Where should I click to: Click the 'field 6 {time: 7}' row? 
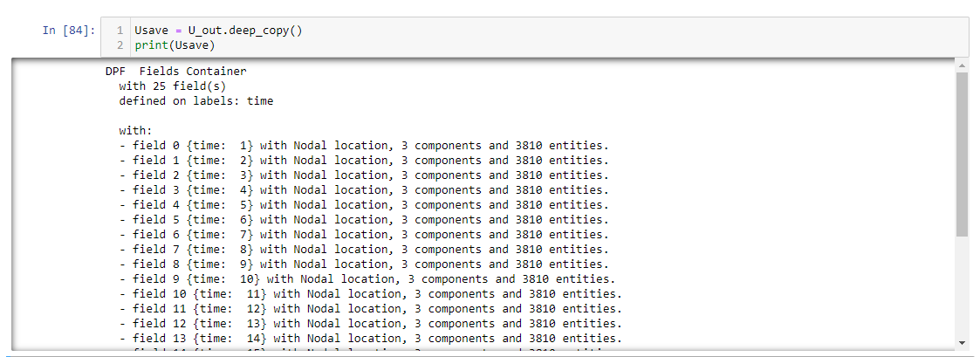pos(364,235)
